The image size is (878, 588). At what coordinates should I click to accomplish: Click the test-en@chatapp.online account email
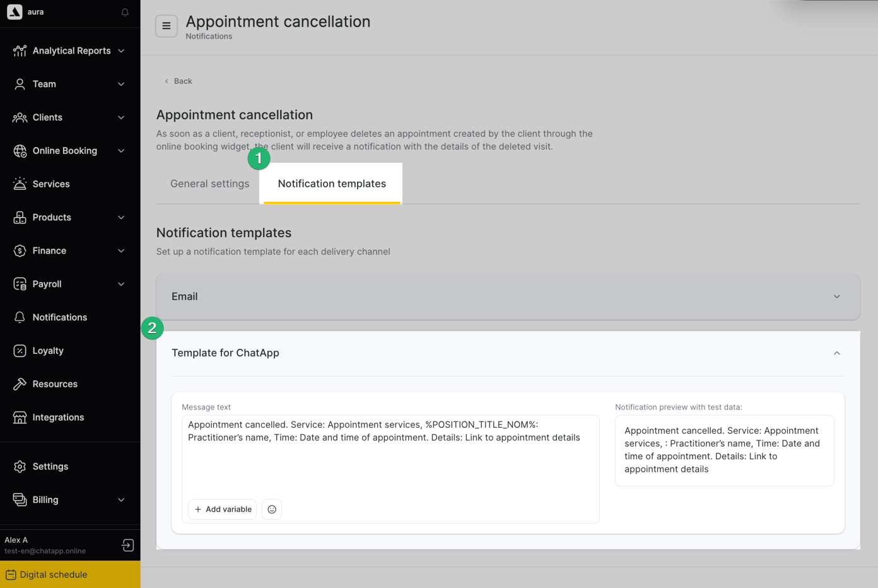click(45, 551)
